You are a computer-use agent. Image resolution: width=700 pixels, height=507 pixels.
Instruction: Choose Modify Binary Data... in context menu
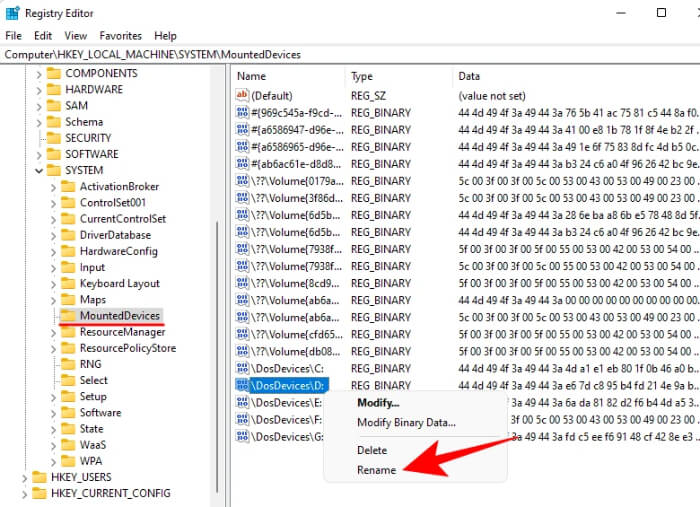406,423
